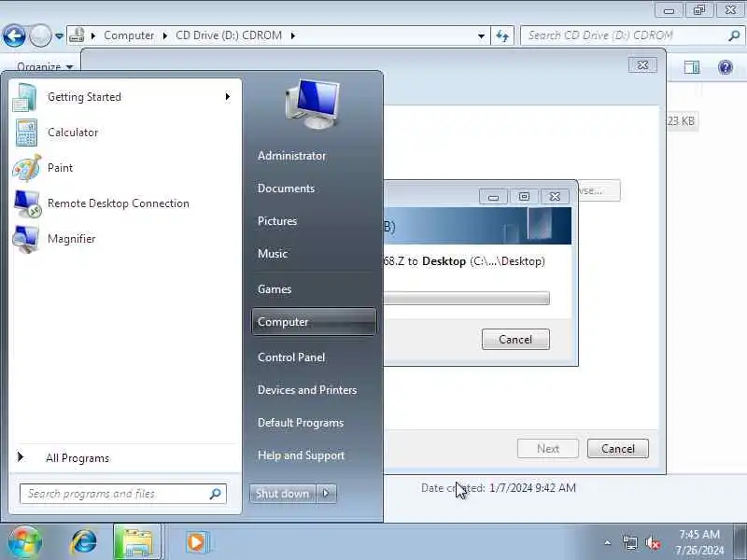This screenshot has width=747, height=560.
Task: Open address bar previous locations dropdown
Action: click(x=481, y=35)
